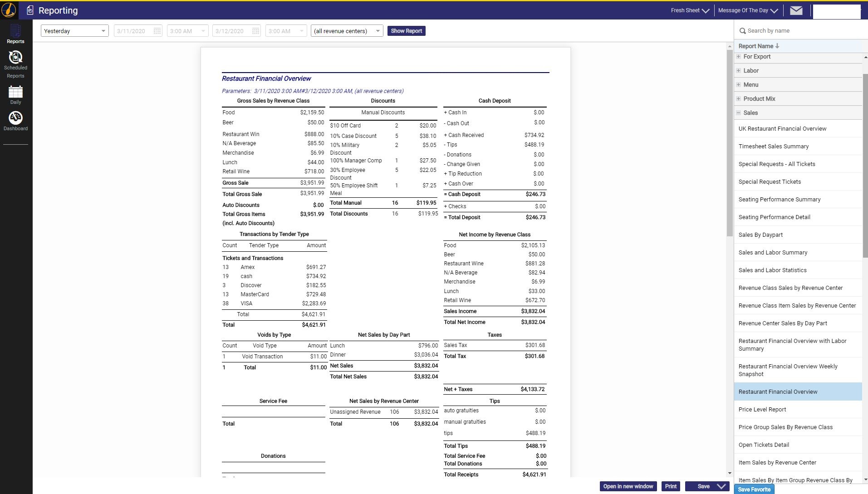The width and height of the screenshot is (868, 494).
Task: Select Special Request Tickets report
Action: (x=798, y=182)
